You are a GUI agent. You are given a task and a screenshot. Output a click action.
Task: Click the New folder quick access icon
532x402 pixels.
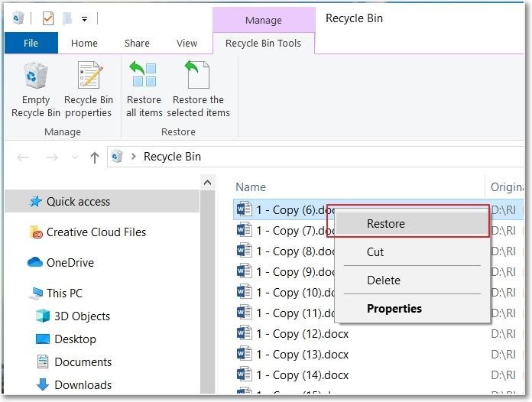67,18
